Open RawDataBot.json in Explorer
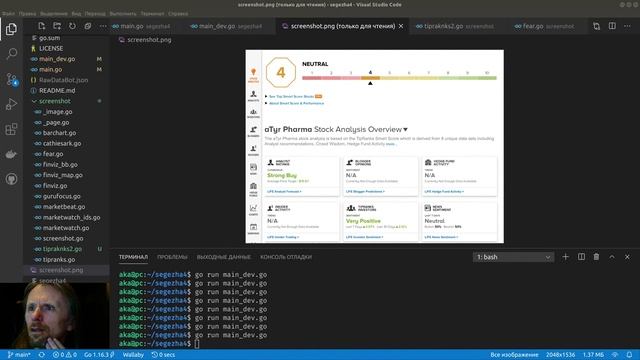 [x=63, y=80]
